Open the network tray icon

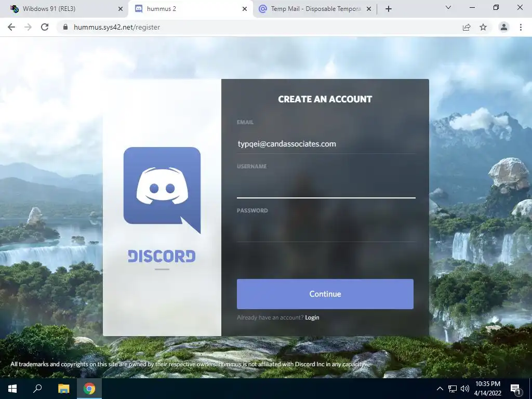click(x=453, y=389)
